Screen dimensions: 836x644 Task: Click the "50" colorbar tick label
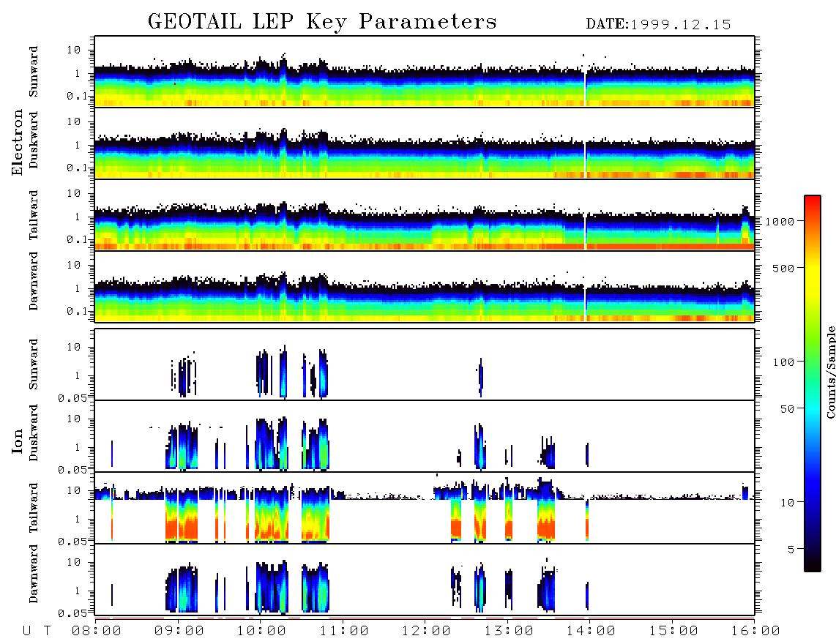point(787,409)
